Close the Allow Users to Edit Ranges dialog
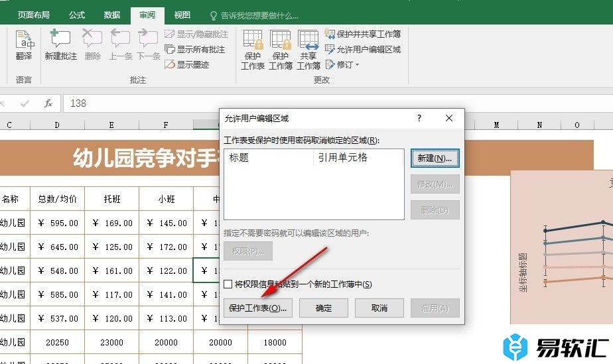Image resolution: width=613 pixels, height=364 pixels. [x=448, y=118]
